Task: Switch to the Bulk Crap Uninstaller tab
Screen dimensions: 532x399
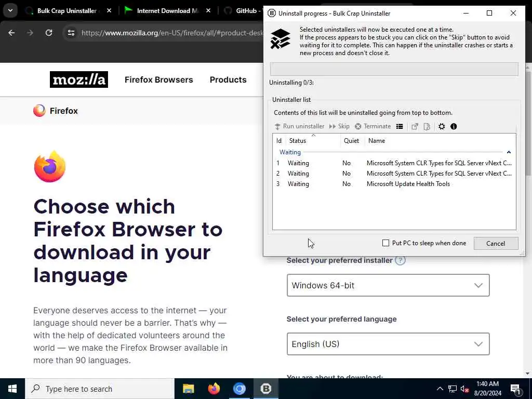Action: 66,11
